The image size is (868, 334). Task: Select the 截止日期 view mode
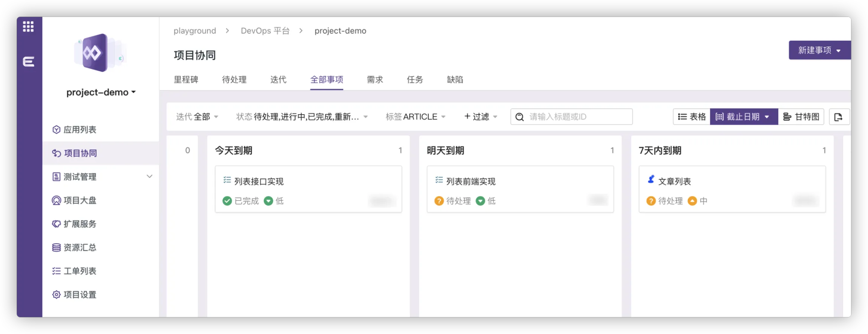743,117
